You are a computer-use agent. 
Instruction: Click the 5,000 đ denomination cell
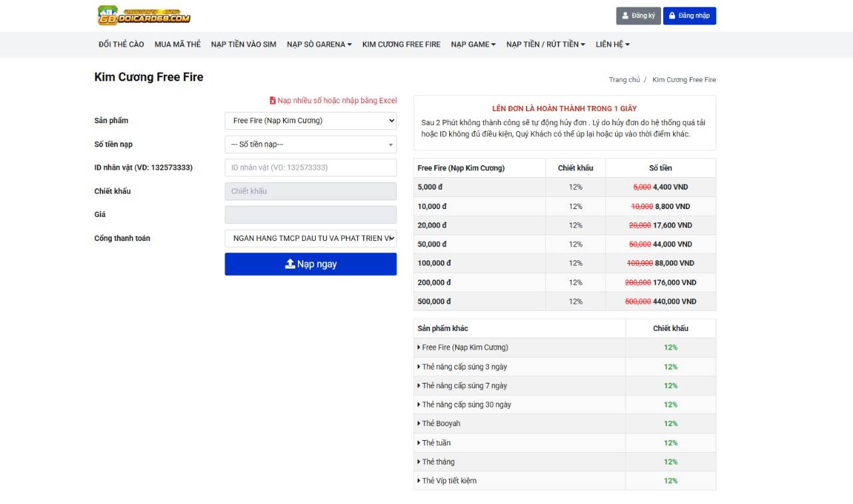[480, 187]
